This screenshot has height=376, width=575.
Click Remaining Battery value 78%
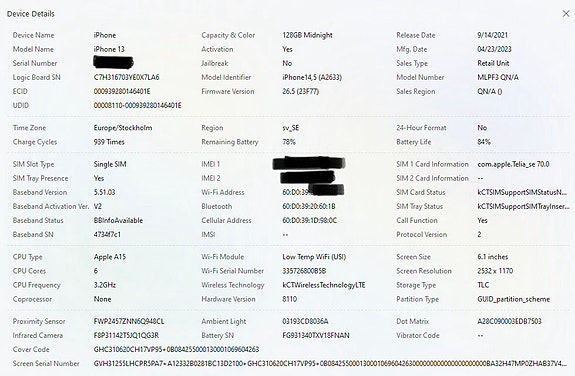pos(289,142)
